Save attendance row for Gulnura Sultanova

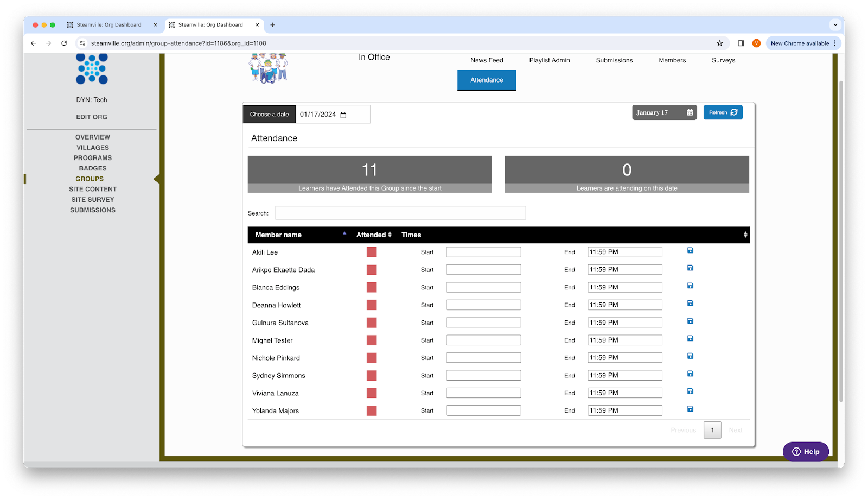[690, 321]
